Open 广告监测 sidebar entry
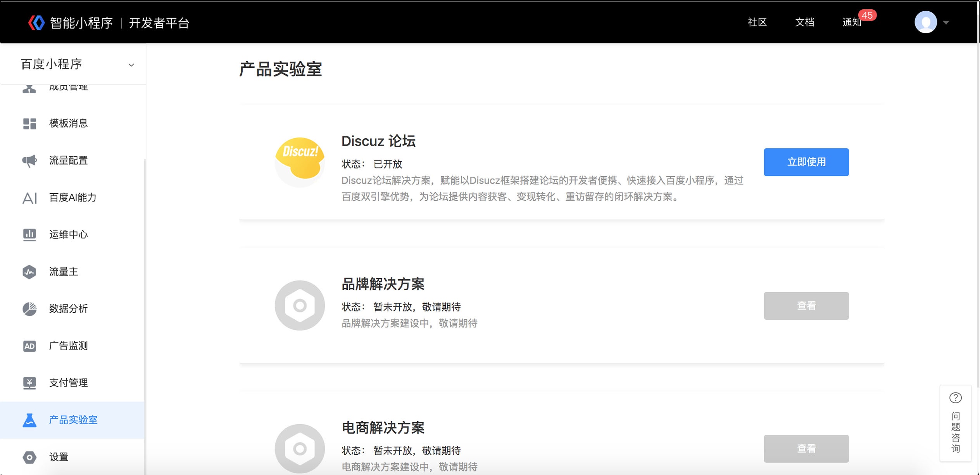This screenshot has width=980, height=475. 73,346
